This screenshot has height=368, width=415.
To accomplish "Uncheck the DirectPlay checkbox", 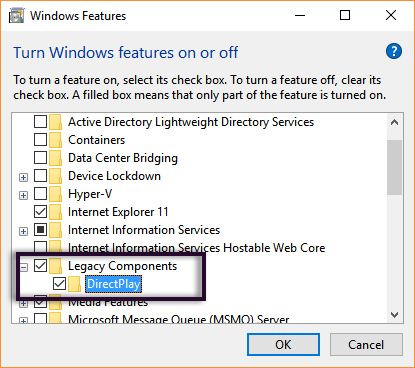I will point(59,284).
